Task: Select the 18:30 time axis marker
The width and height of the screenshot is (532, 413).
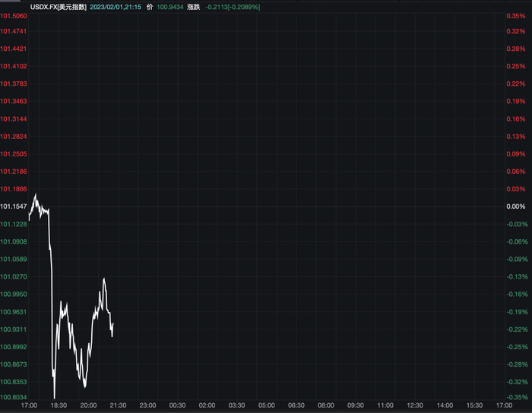Action: coord(59,405)
